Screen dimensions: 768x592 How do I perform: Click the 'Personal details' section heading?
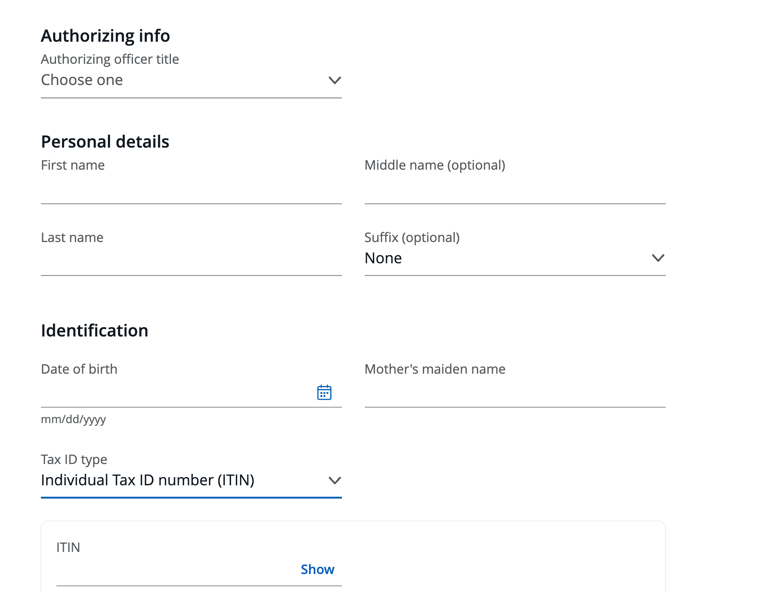105,141
